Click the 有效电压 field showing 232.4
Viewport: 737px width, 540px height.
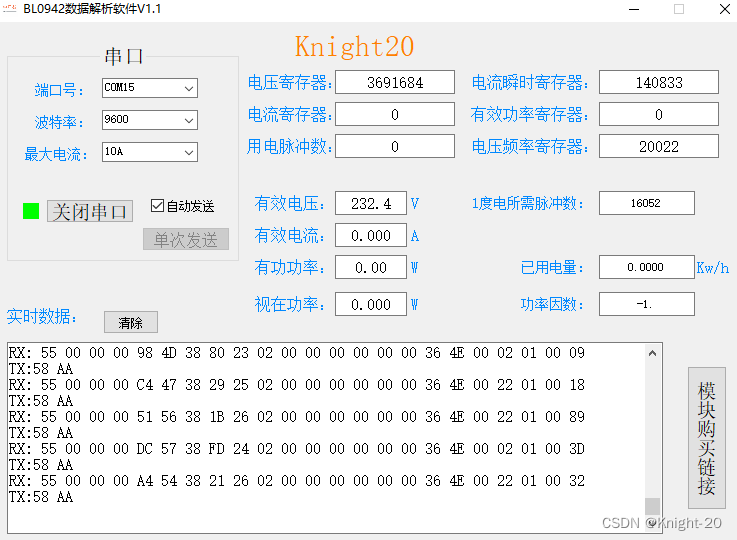pos(371,203)
